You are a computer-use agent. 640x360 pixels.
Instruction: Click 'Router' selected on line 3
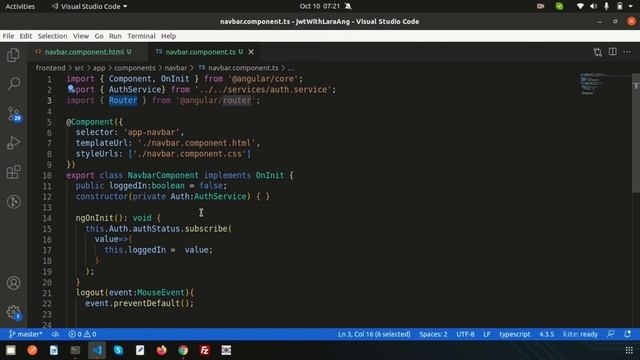point(123,100)
